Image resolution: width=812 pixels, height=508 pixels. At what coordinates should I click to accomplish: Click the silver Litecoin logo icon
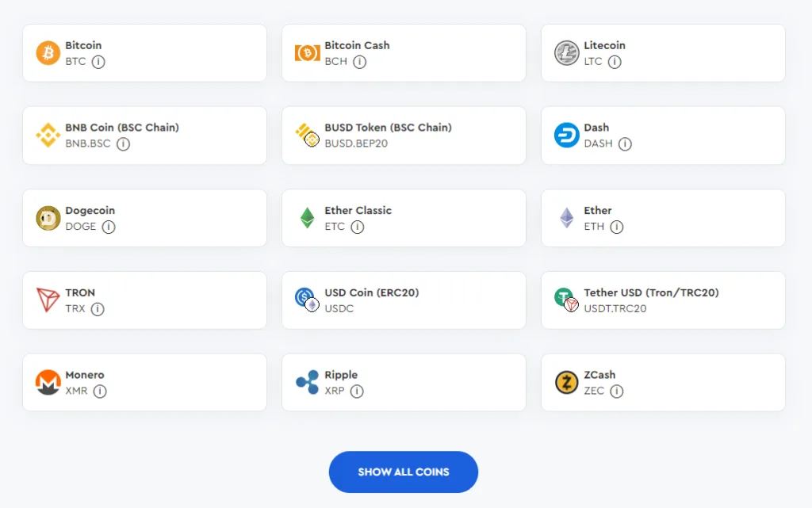pyautogui.click(x=567, y=53)
